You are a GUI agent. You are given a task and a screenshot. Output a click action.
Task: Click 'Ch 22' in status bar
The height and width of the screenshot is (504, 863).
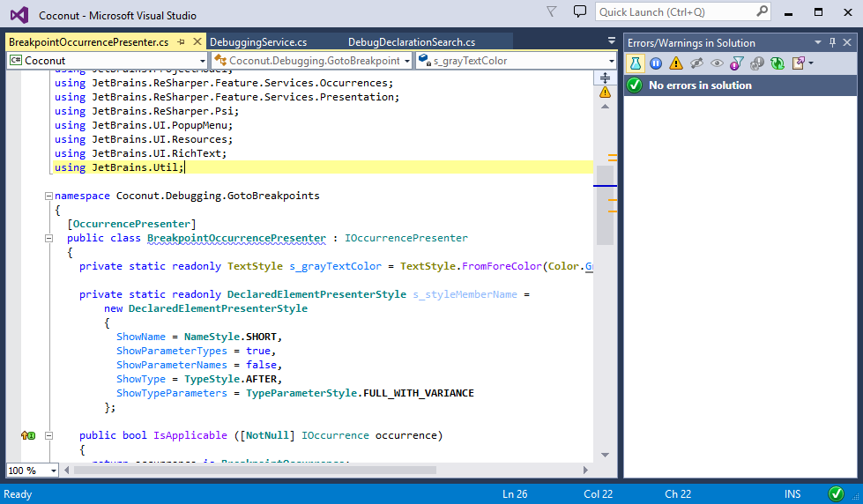pos(678,494)
